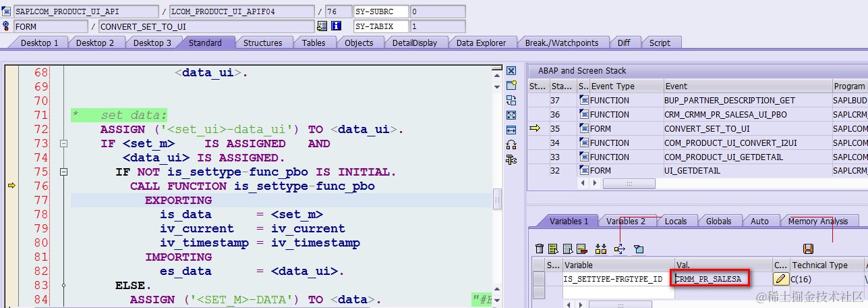Click the yellow arrow marker on stack row 35

[x=535, y=128]
